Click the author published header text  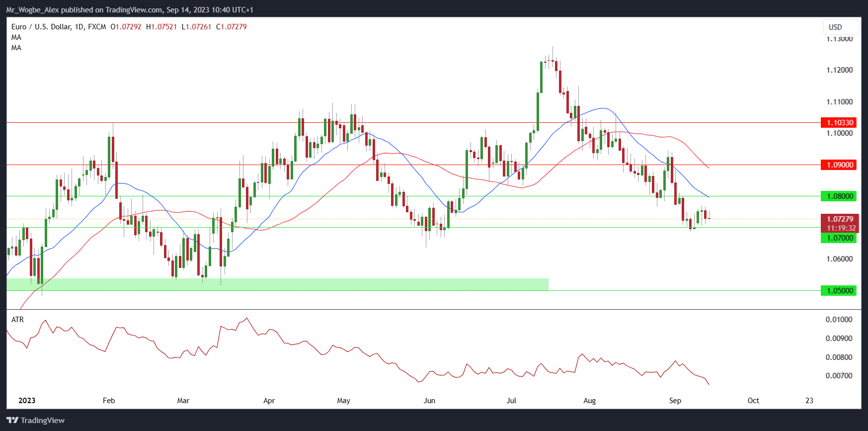(x=130, y=10)
